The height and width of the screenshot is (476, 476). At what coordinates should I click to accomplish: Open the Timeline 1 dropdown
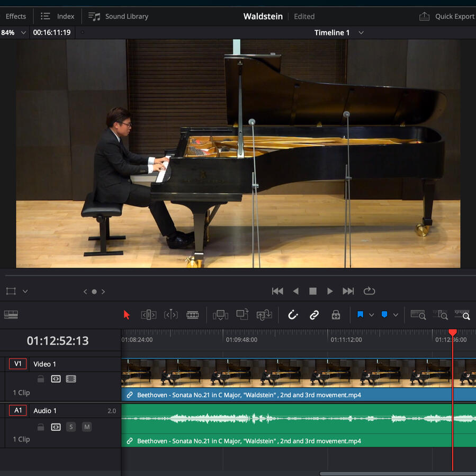[361, 33]
